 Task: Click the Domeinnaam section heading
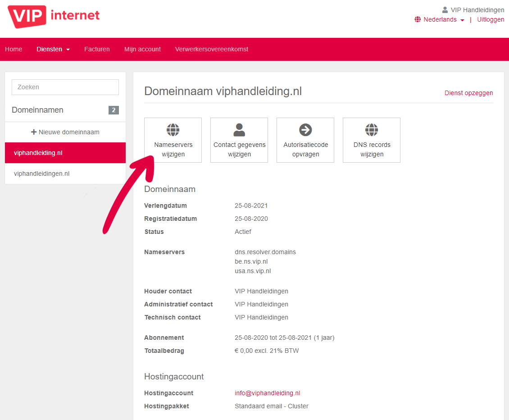[170, 189]
